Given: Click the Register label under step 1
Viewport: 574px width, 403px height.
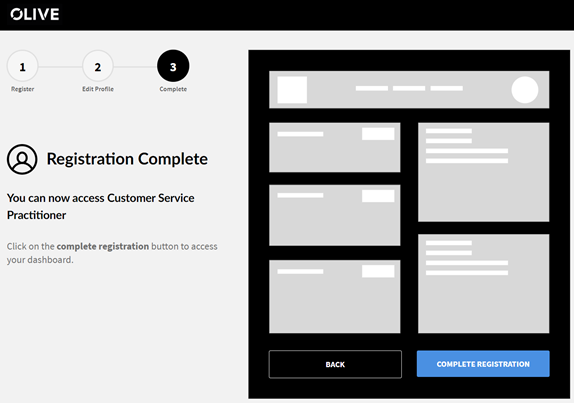Looking at the screenshot, I should 22,89.
